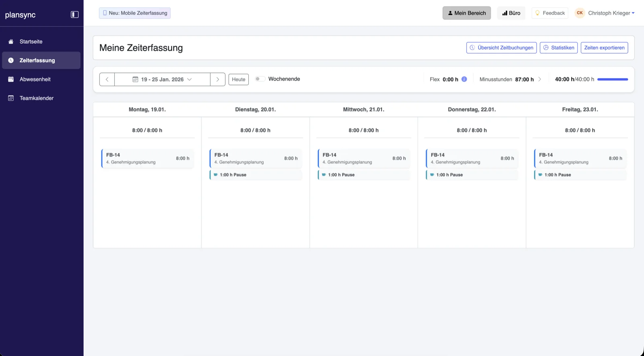Image resolution: width=644 pixels, height=356 pixels.
Task: Open Übersicht Zeitbuchungen
Action: pyautogui.click(x=501, y=48)
